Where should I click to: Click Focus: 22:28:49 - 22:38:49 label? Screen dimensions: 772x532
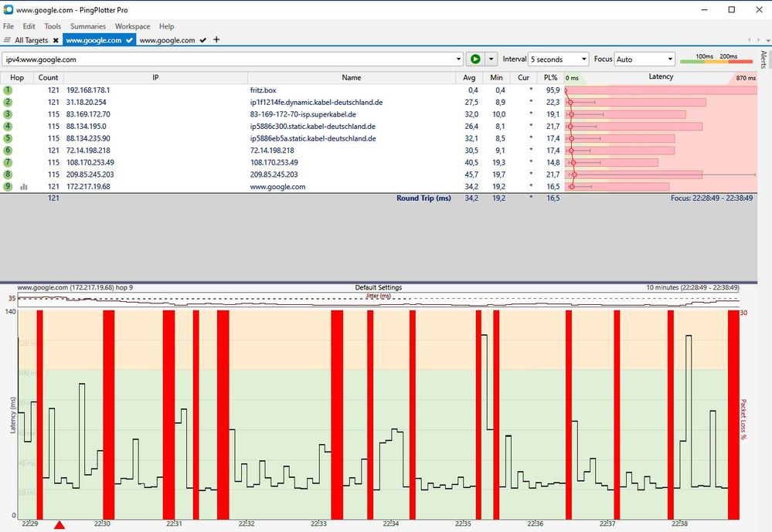712,198
